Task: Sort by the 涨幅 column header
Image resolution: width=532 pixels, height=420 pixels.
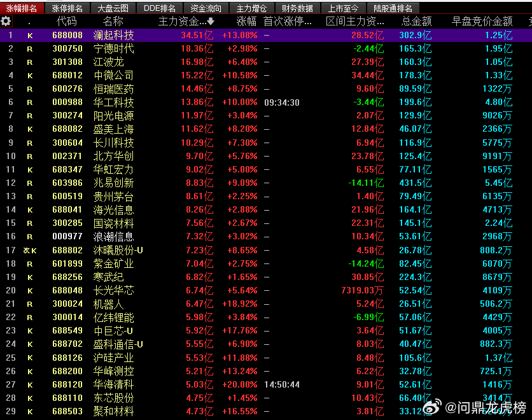Action: (246, 22)
